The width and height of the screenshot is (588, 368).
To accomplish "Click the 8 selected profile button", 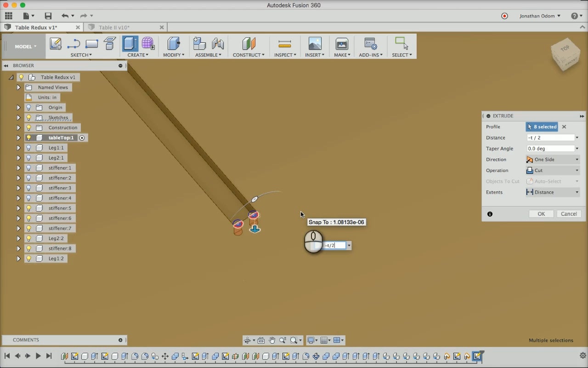I will click(542, 127).
